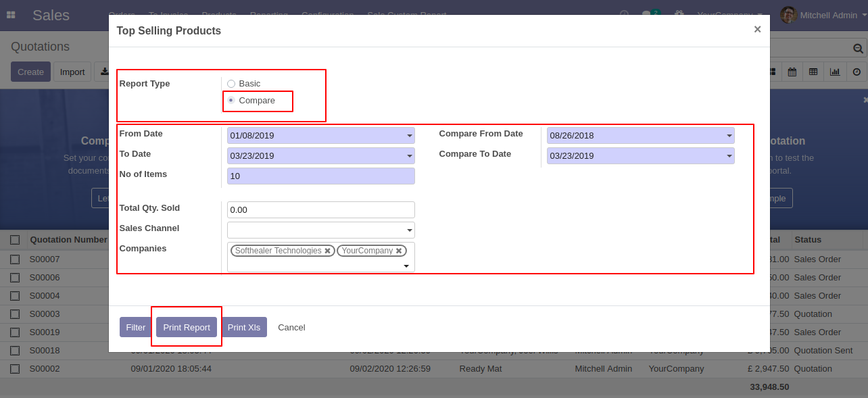Click the Filter button
868x398 pixels.
pyautogui.click(x=136, y=327)
